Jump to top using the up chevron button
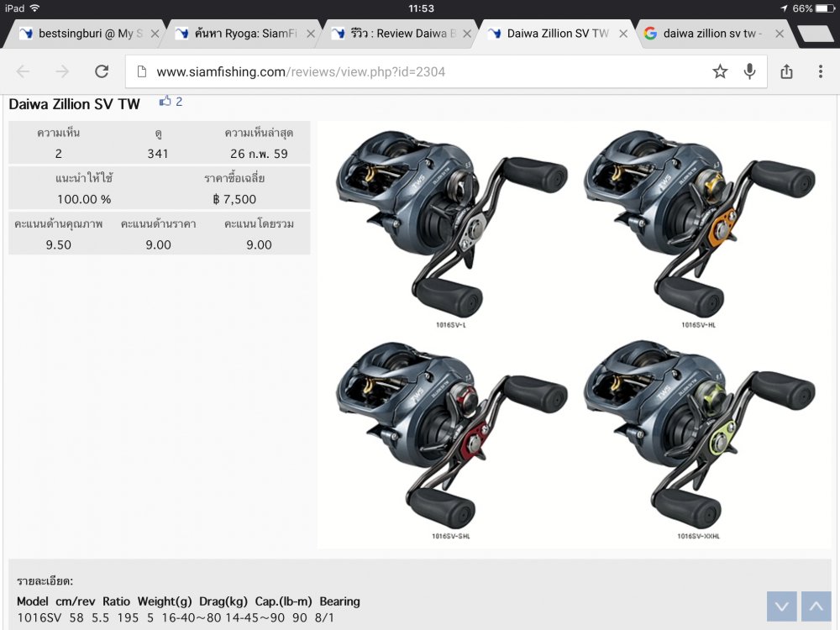The image size is (840, 630). click(x=816, y=606)
